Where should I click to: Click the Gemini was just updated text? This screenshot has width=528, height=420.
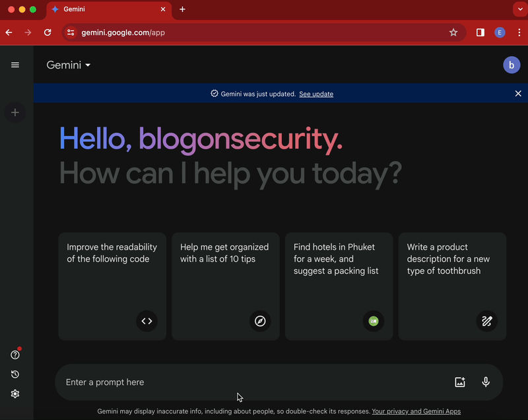tap(258, 94)
